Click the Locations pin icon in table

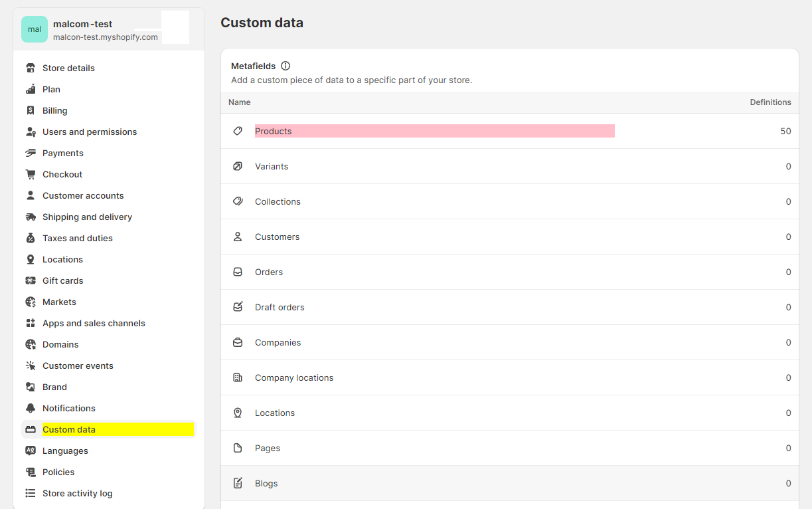[x=238, y=413]
